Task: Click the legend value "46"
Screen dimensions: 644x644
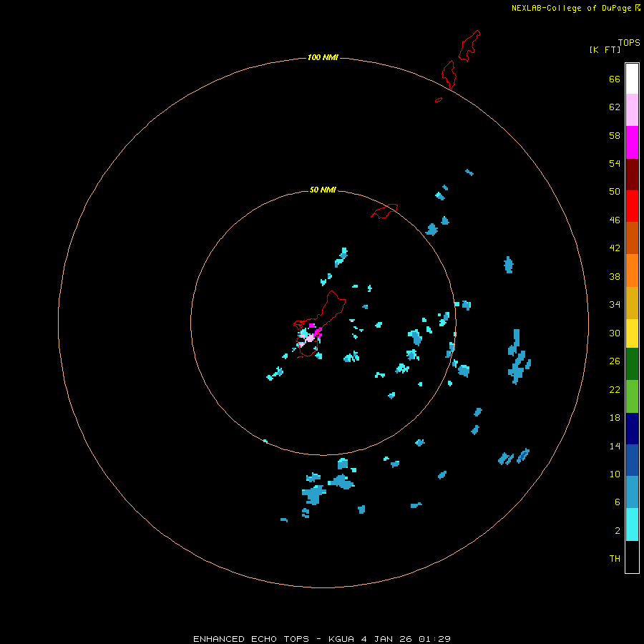Action: [615, 220]
